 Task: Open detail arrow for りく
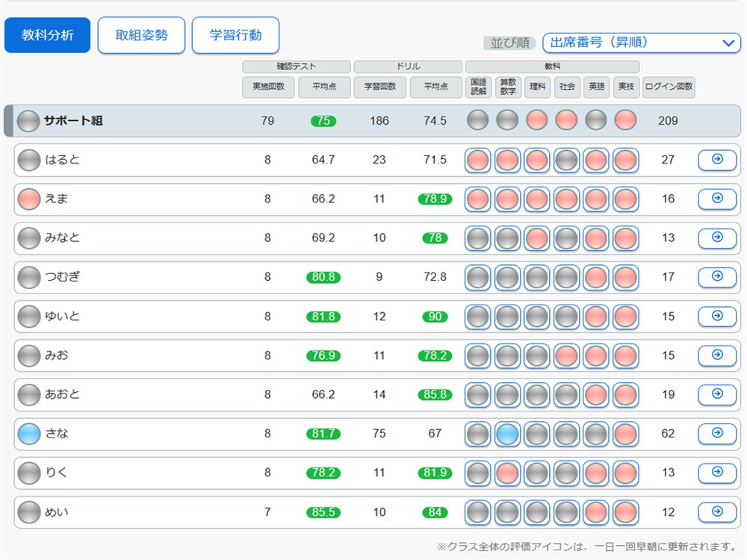coord(717,473)
